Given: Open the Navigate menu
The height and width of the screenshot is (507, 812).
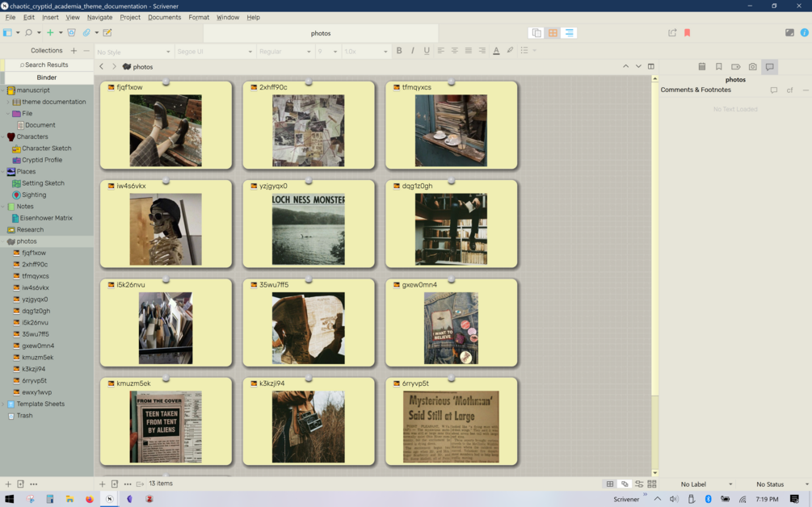Looking at the screenshot, I should pyautogui.click(x=99, y=17).
